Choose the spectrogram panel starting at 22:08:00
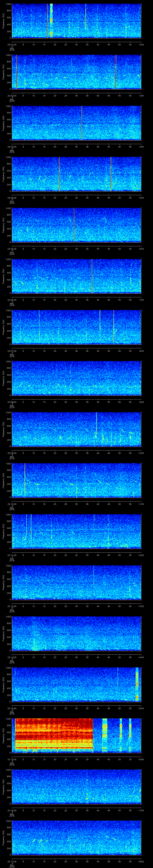This screenshot has width=153, height=868. tap(77, 378)
